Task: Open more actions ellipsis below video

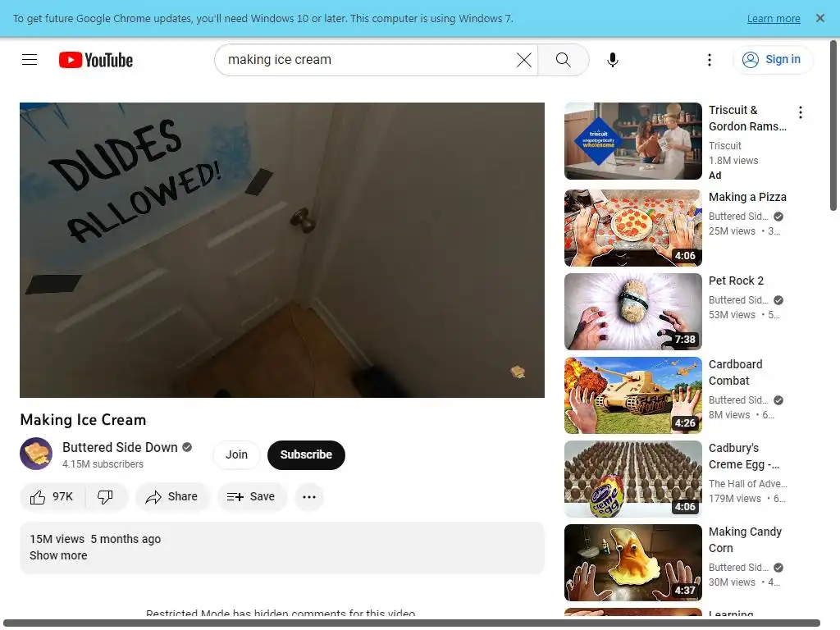Action: pyautogui.click(x=309, y=497)
